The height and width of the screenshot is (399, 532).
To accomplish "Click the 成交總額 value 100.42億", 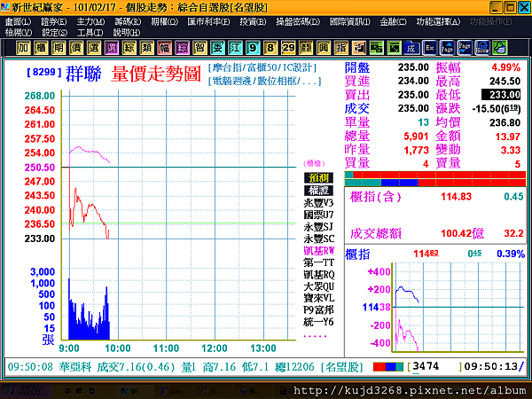I will pyautogui.click(x=462, y=233).
